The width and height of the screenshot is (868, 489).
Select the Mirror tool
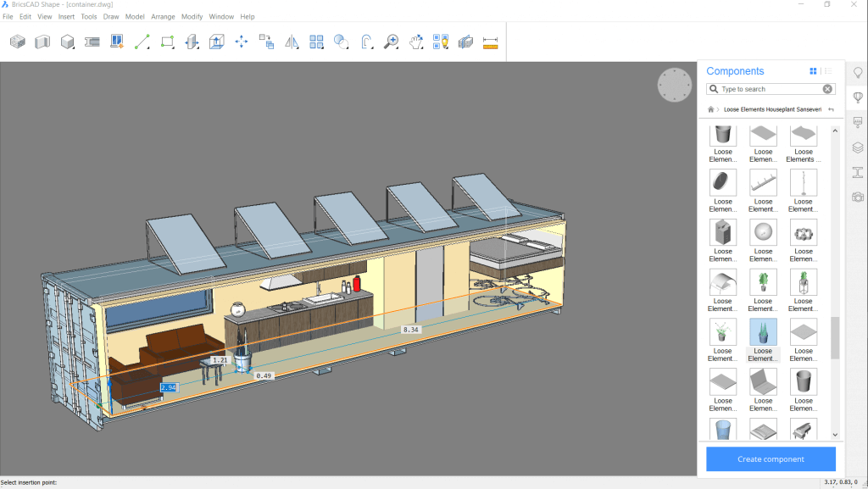pyautogui.click(x=292, y=41)
